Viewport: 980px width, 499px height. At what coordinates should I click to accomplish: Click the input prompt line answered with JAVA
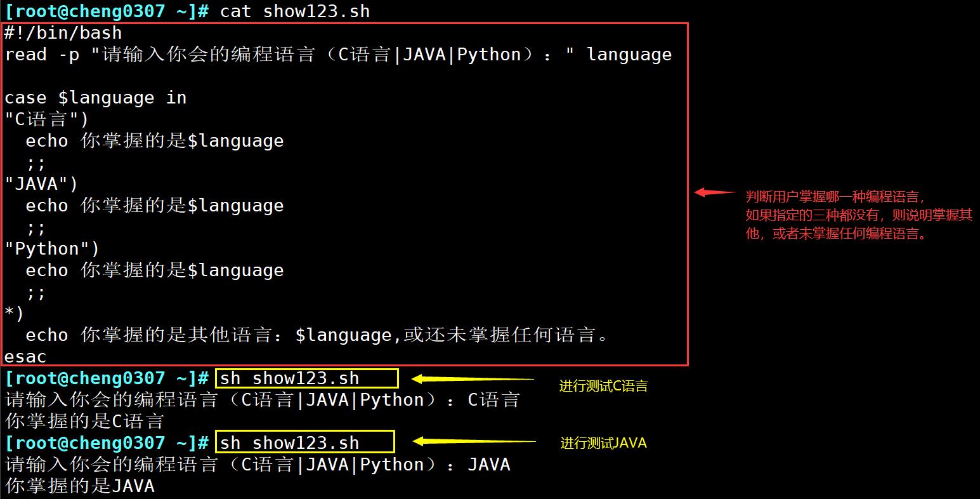[258, 465]
